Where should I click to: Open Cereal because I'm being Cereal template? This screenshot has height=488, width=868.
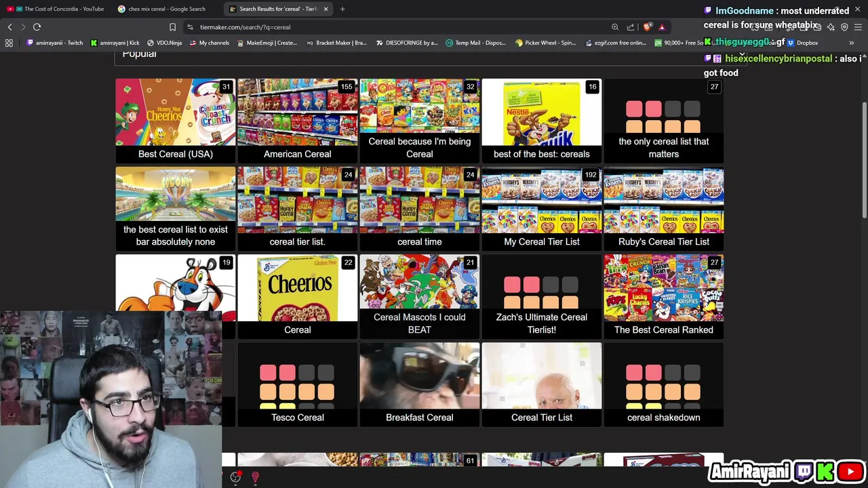tap(419, 121)
